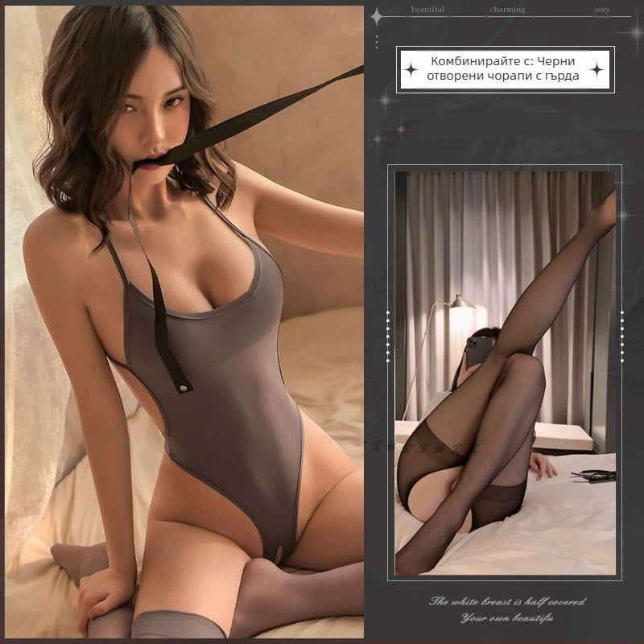644x644 pixels.
Task: Select the "charming" label at the top
Action: [x=507, y=10]
